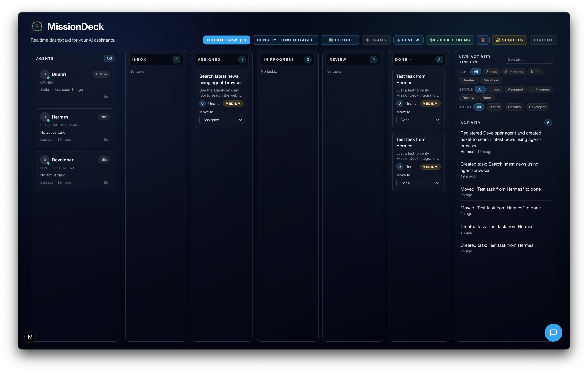The width and height of the screenshot is (588, 373).
Task: Filter timeline by Type Mentions
Action: pos(491,80)
